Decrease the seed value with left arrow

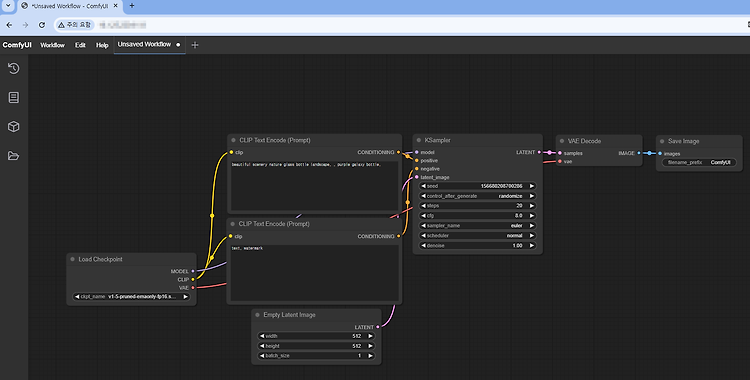tap(423, 186)
